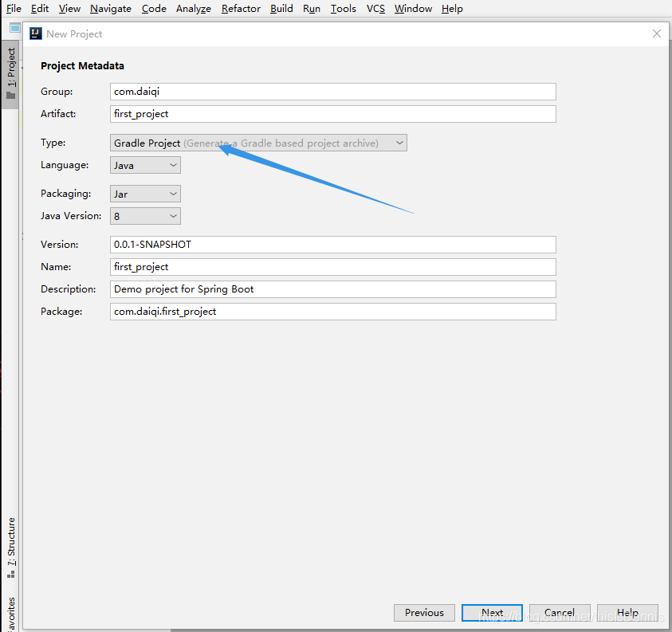
Task: Open the 7: Structure tool window tab
Action: tap(11, 548)
